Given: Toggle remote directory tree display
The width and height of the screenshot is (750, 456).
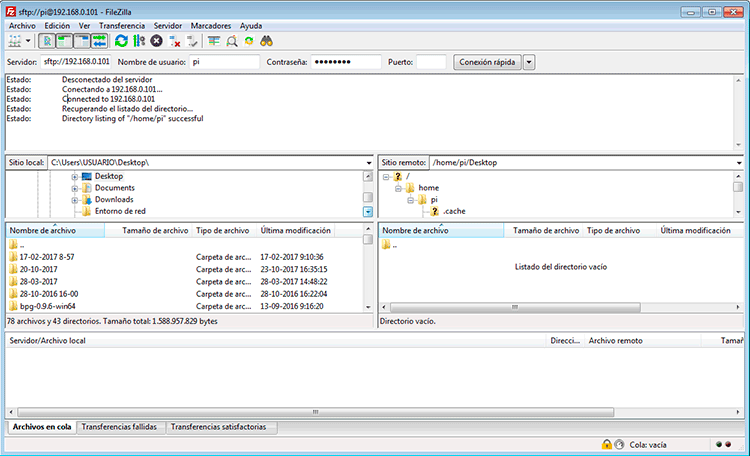Looking at the screenshot, I should pyautogui.click(x=82, y=41).
